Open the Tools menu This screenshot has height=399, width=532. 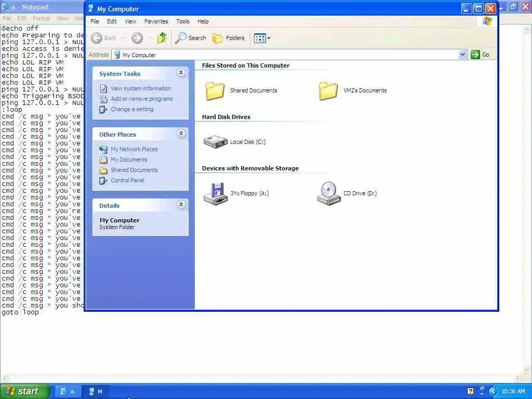pos(182,21)
